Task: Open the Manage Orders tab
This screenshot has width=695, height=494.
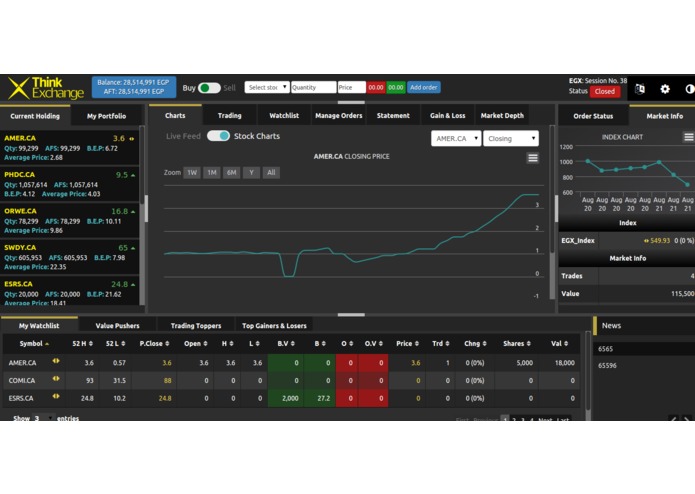Action: click(339, 115)
